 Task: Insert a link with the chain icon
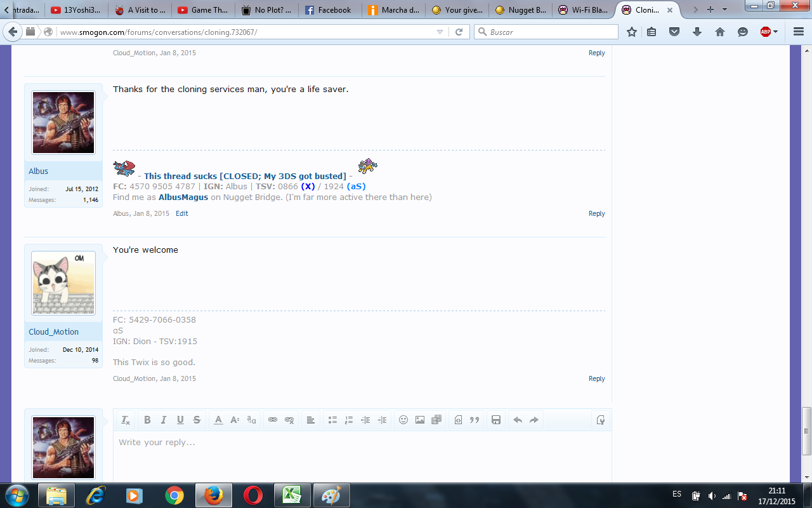[273, 420]
